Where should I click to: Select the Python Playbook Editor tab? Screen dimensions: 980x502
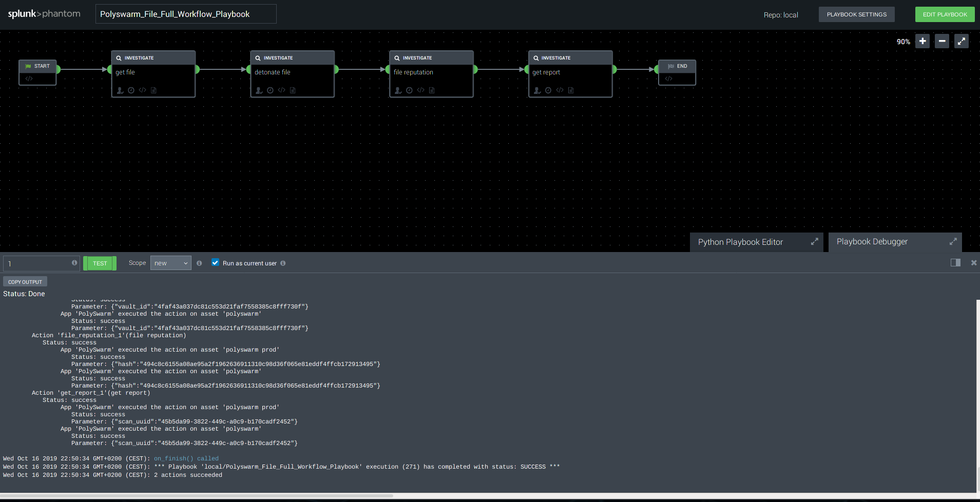tap(756, 242)
